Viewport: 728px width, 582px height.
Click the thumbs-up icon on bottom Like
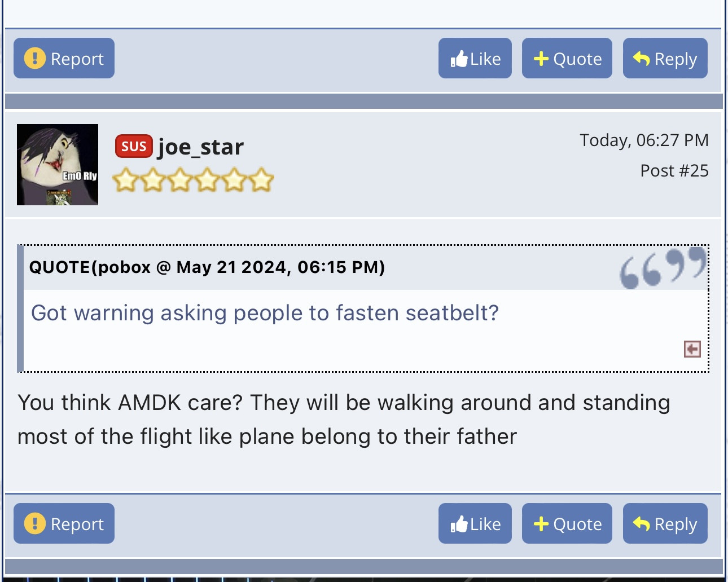[459, 524]
